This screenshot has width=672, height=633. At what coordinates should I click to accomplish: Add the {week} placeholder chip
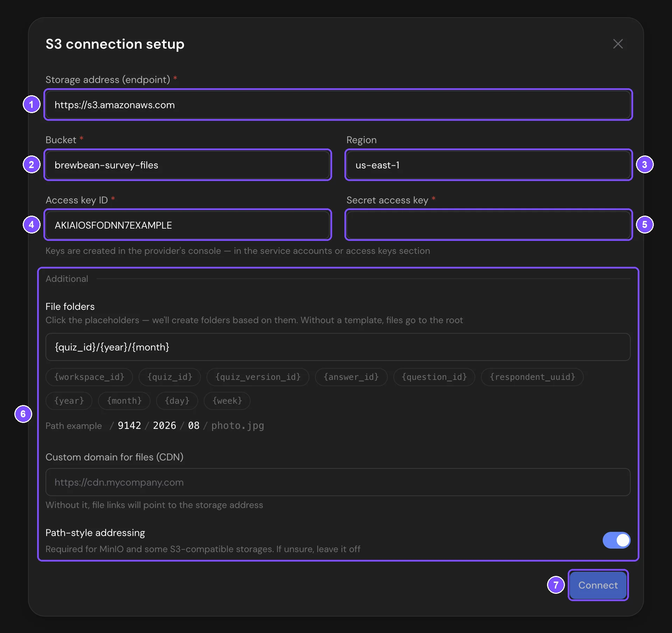227,401
